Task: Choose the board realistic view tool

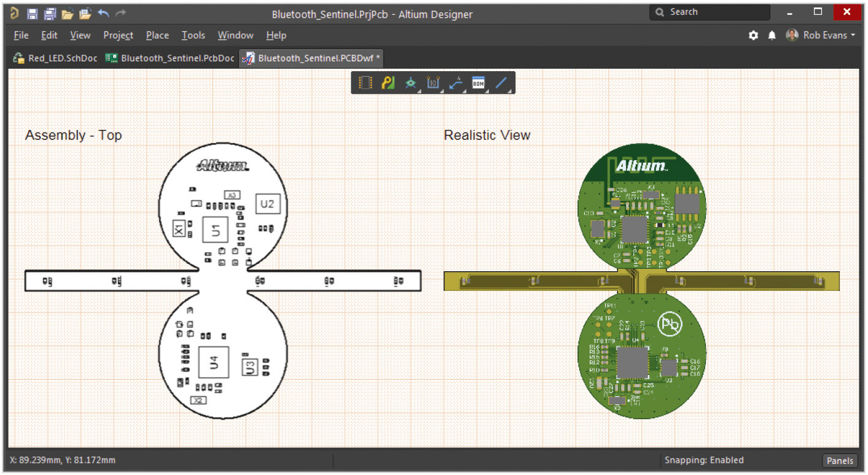Action: 410,83
